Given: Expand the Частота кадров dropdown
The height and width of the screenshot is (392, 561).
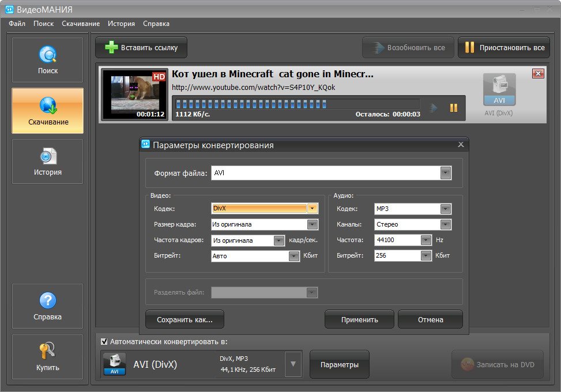Looking at the screenshot, I should point(278,241).
